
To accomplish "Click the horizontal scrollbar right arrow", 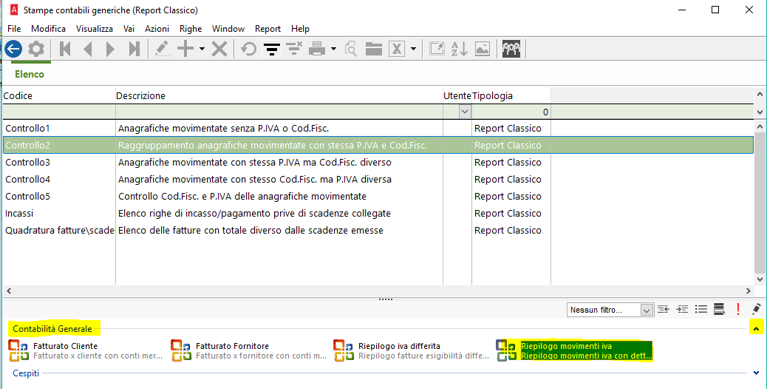I will [748, 291].
